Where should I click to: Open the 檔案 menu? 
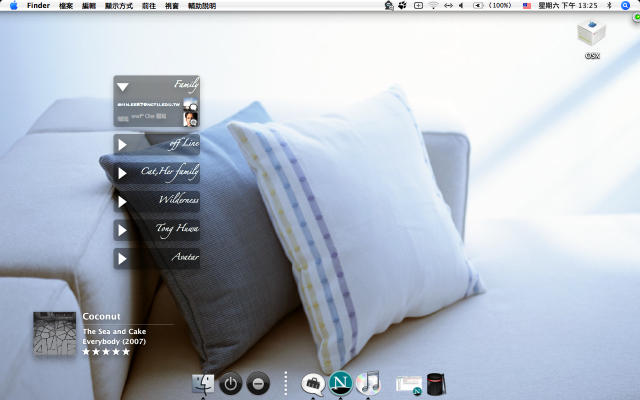tap(66, 6)
